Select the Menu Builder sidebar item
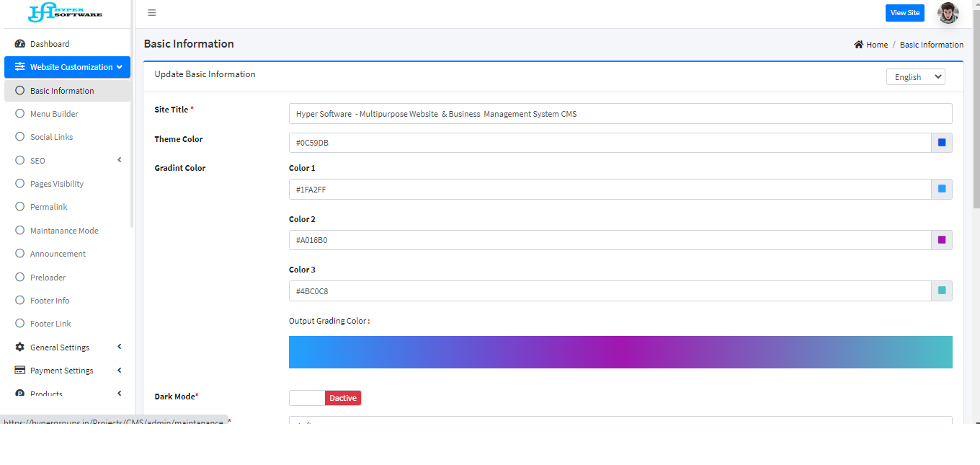Screen dimensions: 980x465 (54, 114)
